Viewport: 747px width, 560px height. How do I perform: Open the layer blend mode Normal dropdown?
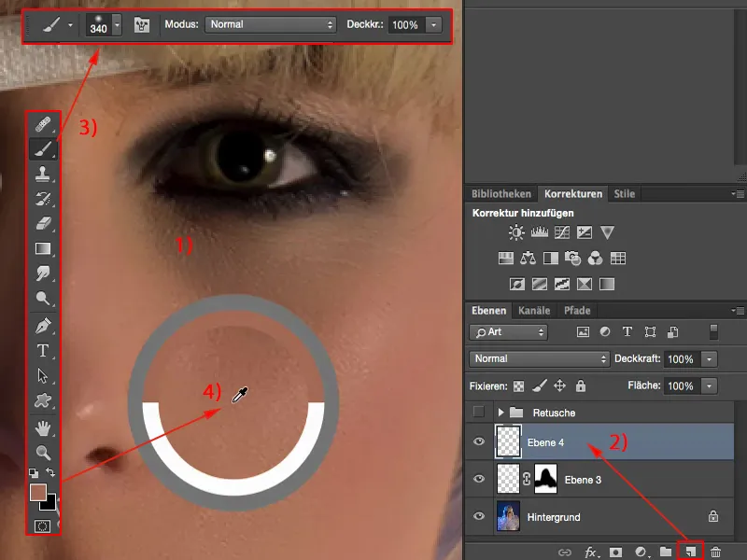point(540,358)
